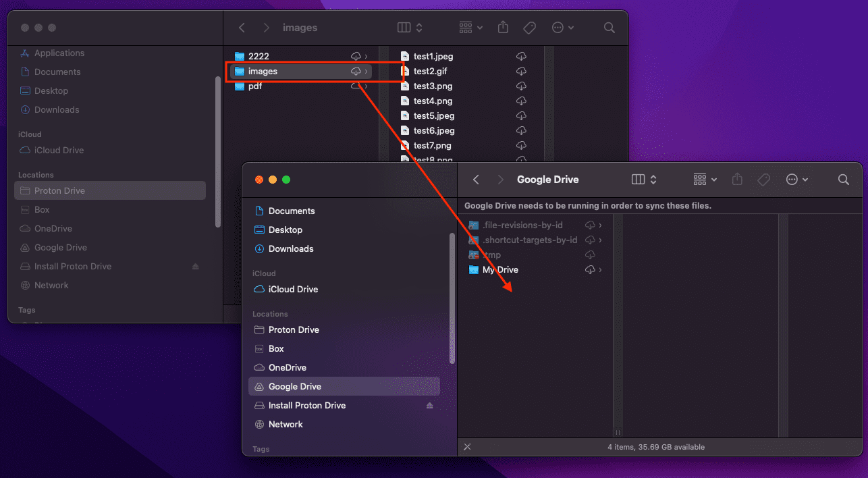Click forward arrow in images window
The image size is (868, 478).
pos(266,28)
